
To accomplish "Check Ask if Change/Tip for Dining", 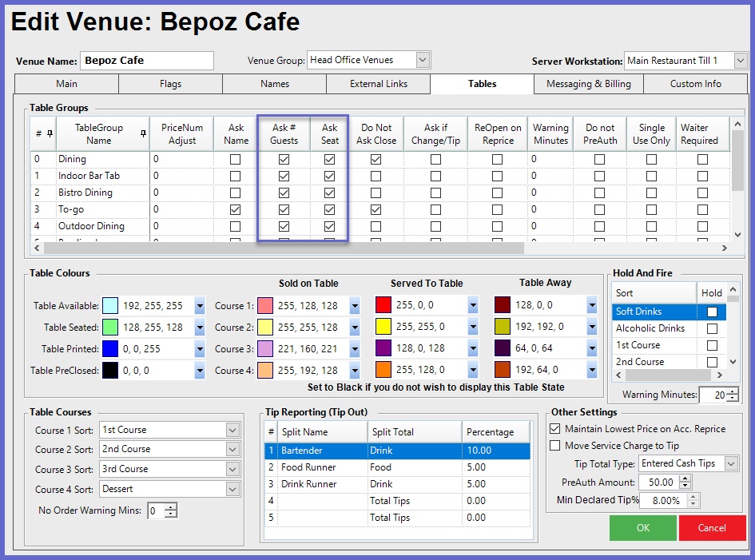I will tap(435, 160).
